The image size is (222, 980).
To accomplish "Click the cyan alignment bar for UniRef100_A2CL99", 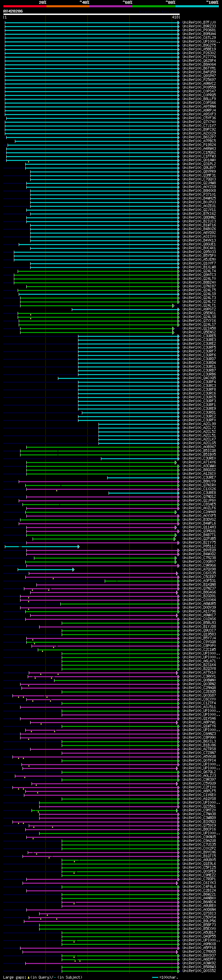I will click(139, 424).
